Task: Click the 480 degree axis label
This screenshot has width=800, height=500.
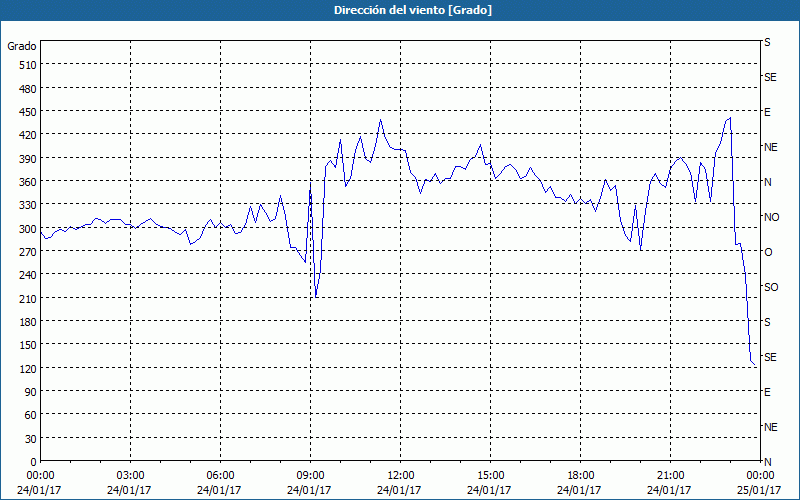Action: 28,89
